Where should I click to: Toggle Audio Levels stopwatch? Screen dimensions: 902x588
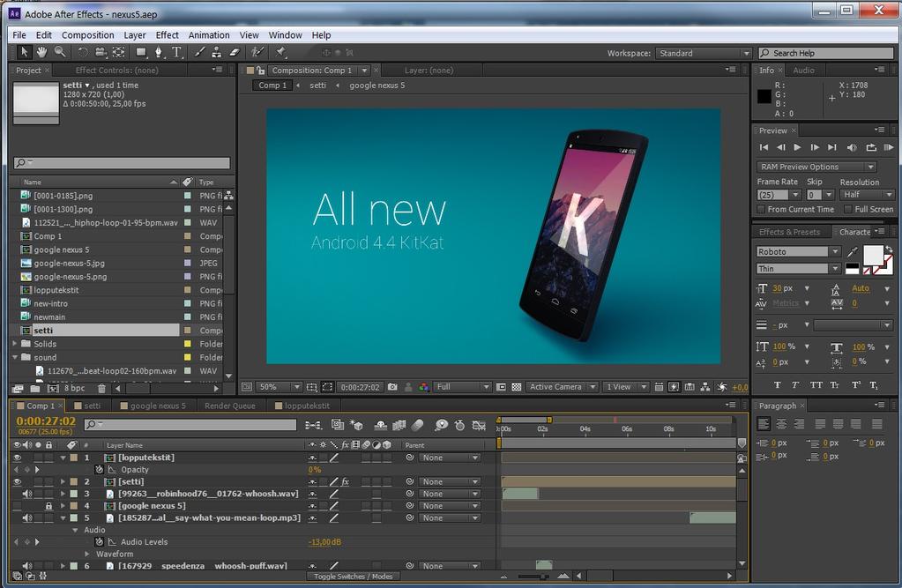[99, 542]
